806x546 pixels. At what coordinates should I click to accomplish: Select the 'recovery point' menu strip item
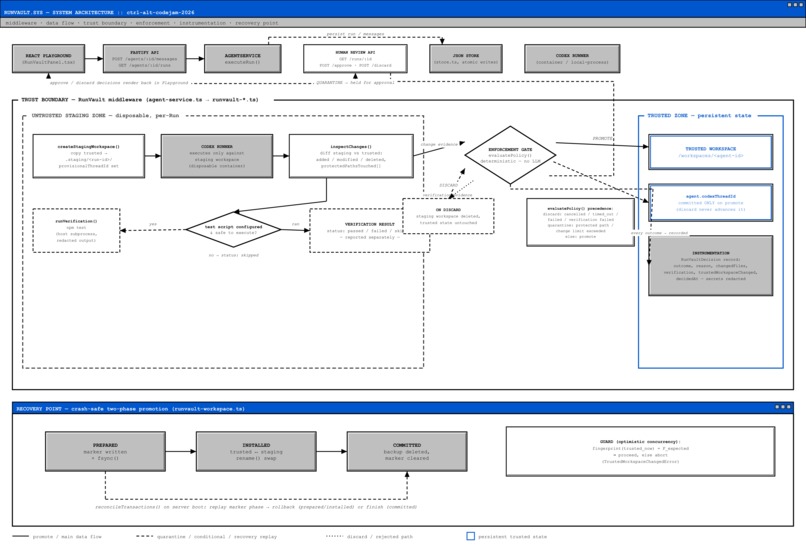point(257,23)
